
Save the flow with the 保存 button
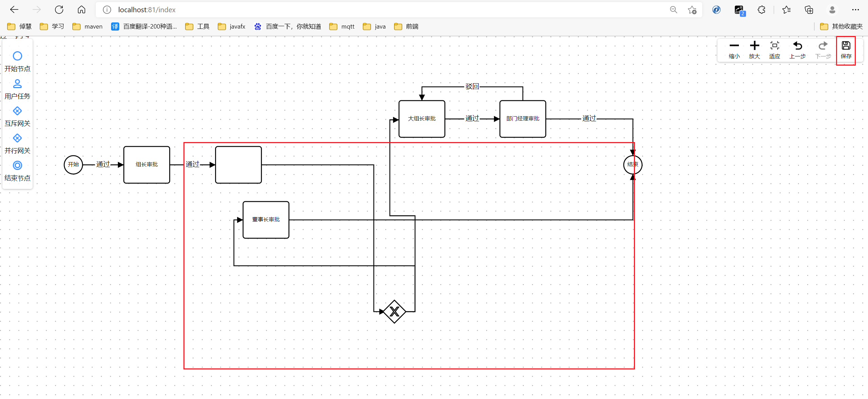click(846, 50)
